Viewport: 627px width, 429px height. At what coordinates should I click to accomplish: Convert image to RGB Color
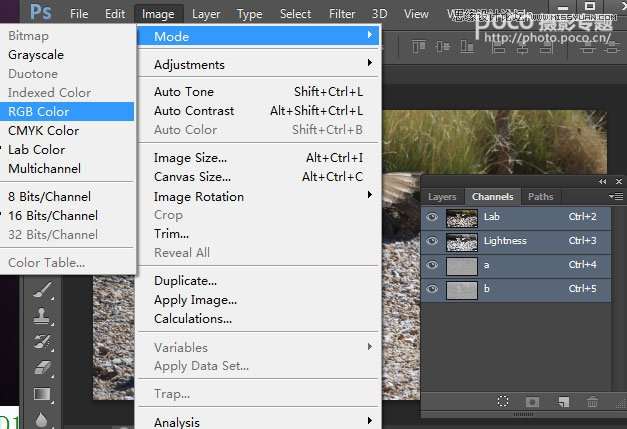pyautogui.click(x=67, y=112)
